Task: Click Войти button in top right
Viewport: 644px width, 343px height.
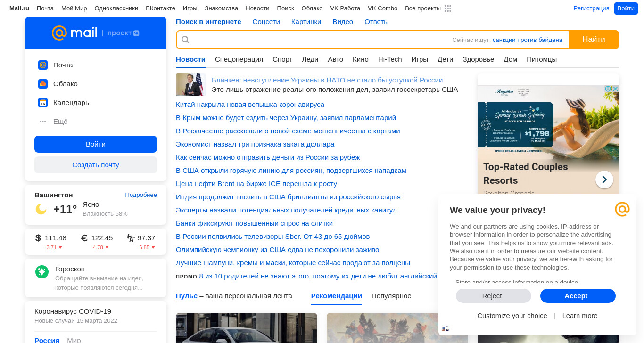Action: [626, 8]
